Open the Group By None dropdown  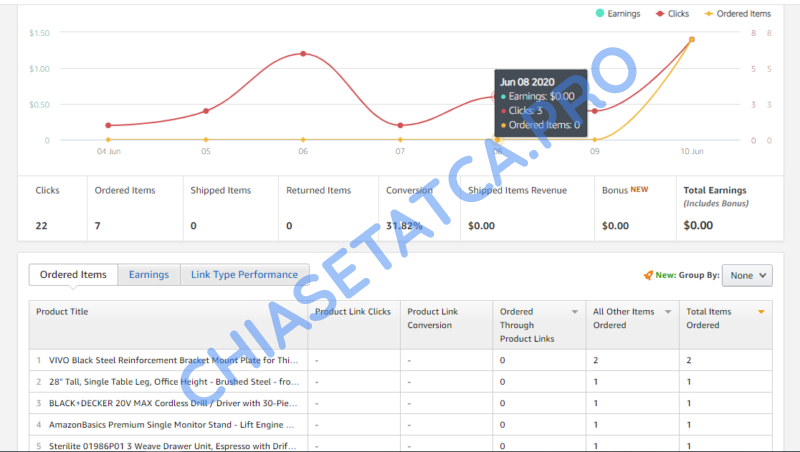(x=747, y=275)
